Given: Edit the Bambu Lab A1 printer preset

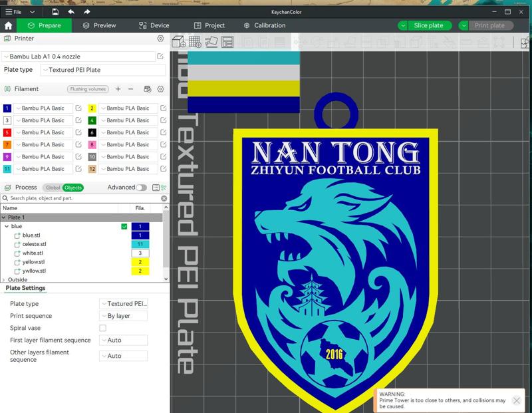Looking at the screenshot, I should click(160, 57).
